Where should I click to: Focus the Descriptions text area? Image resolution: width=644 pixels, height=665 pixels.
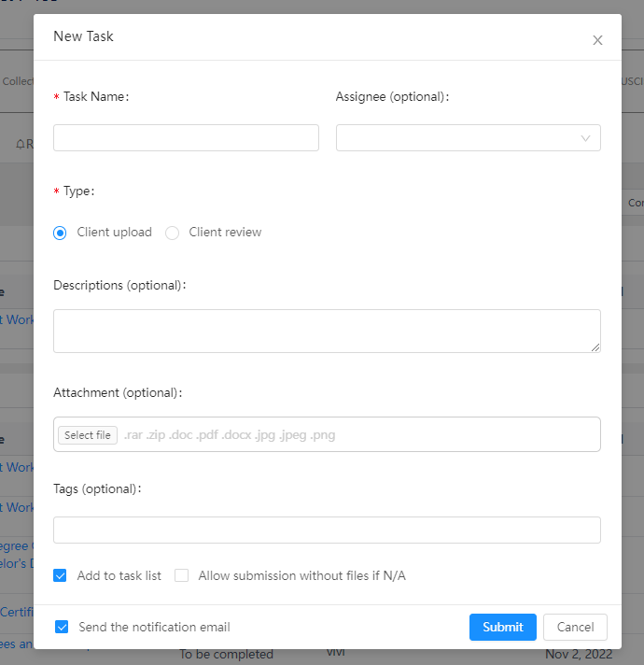pos(326,331)
